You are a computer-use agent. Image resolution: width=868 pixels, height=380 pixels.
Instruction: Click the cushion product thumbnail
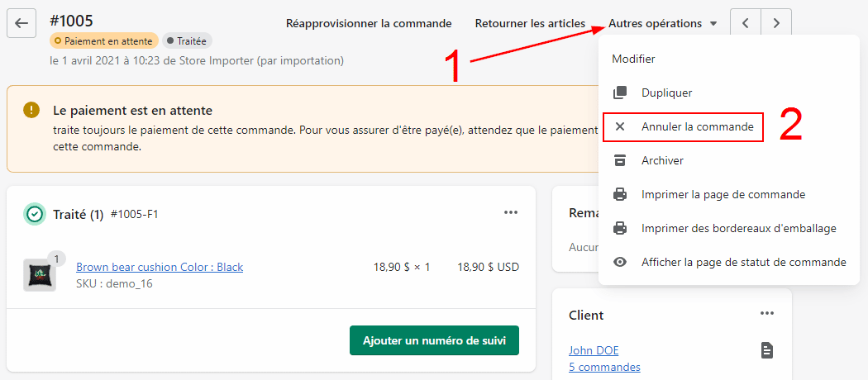pos(40,274)
